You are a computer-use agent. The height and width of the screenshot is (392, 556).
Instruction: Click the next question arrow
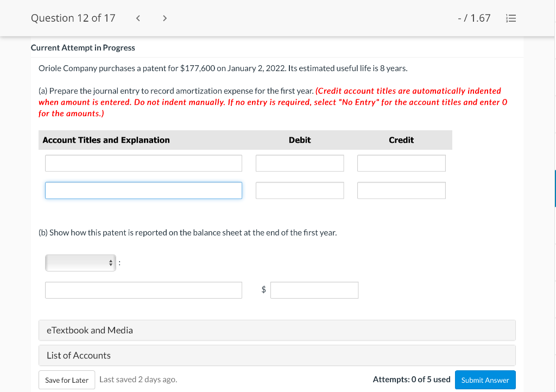[x=165, y=18]
